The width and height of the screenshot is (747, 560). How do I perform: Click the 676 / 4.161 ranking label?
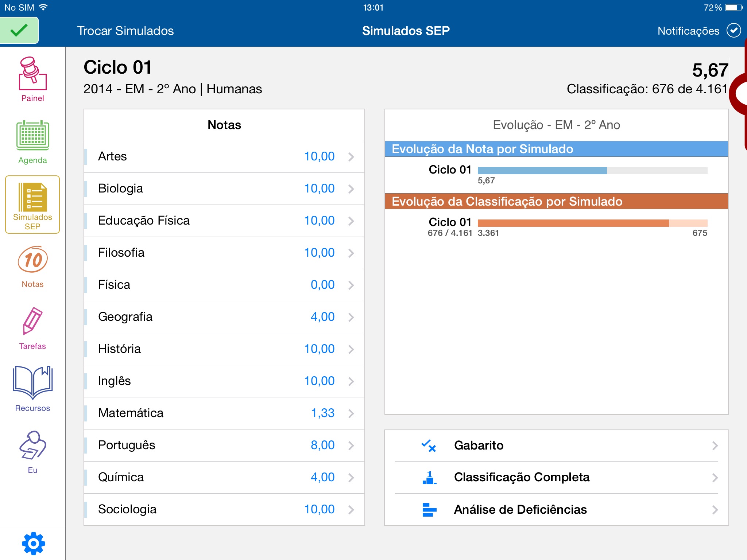450,233
